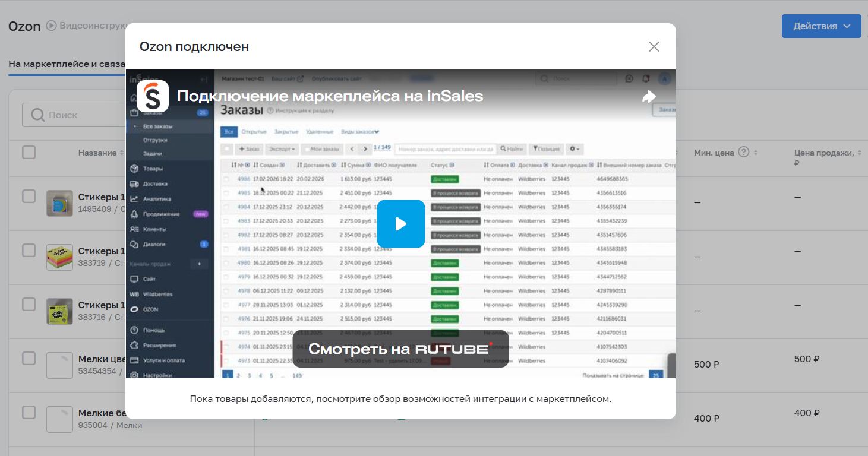868x456 pixels.
Task: Click the "Мин. цена" value for product 53454354
Action: coord(706,365)
